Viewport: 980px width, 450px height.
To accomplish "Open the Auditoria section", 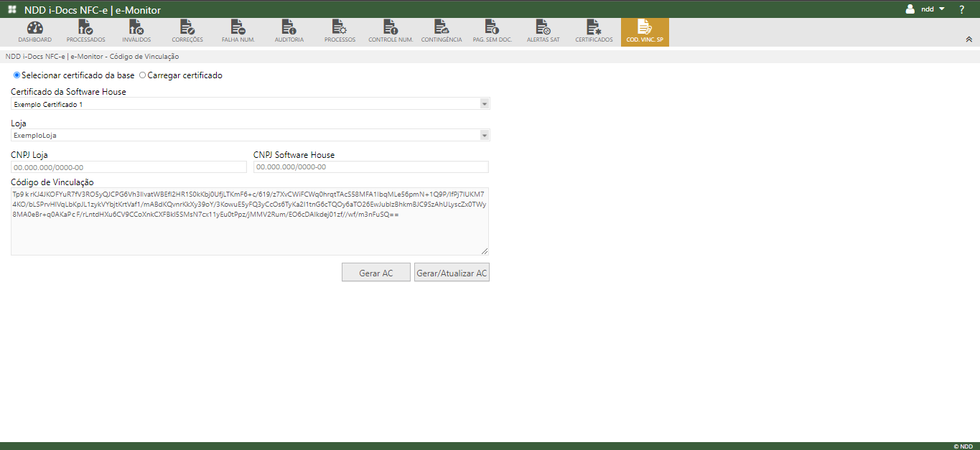I will 289,32.
